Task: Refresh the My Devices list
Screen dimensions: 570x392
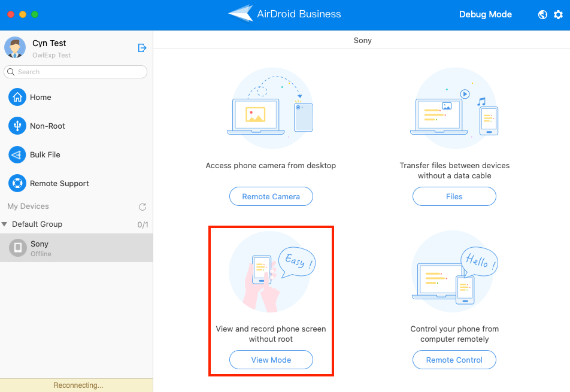Action: click(x=142, y=206)
